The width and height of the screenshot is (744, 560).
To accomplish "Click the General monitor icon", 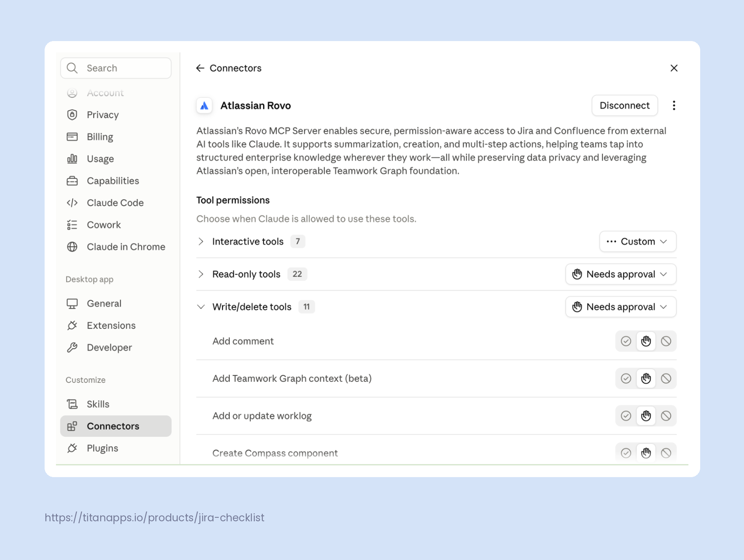I will coord(72,303).
